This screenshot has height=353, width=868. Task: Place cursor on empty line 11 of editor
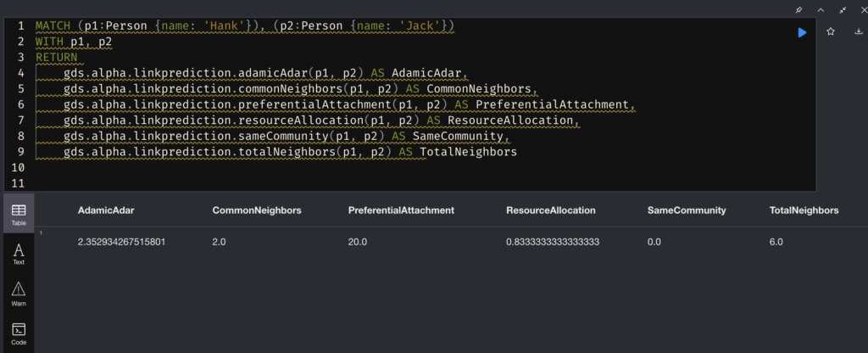[x=254, y=183]
